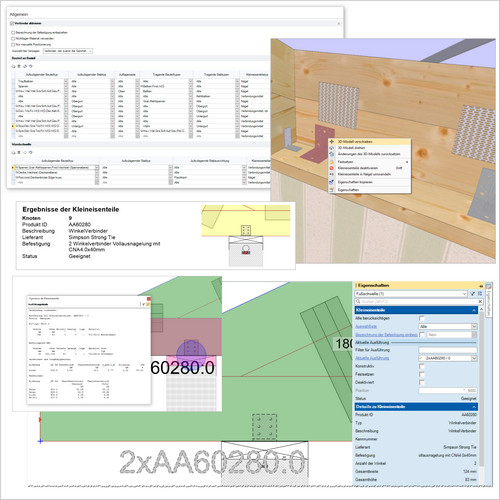
Task: Click the Eigenschaften search input field
Action: (419, 302)
